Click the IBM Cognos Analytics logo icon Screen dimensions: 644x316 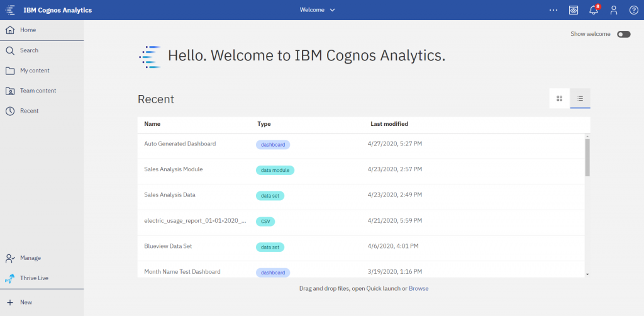click(10, 10)
